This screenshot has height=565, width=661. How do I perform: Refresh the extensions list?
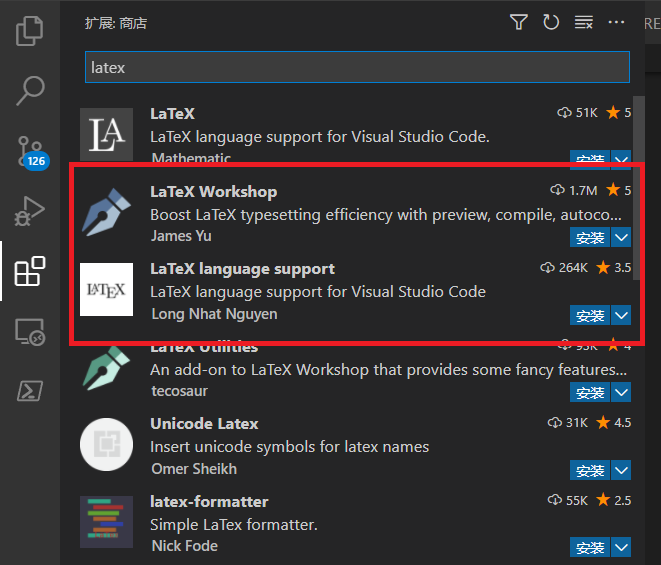[x=550, y=22]
